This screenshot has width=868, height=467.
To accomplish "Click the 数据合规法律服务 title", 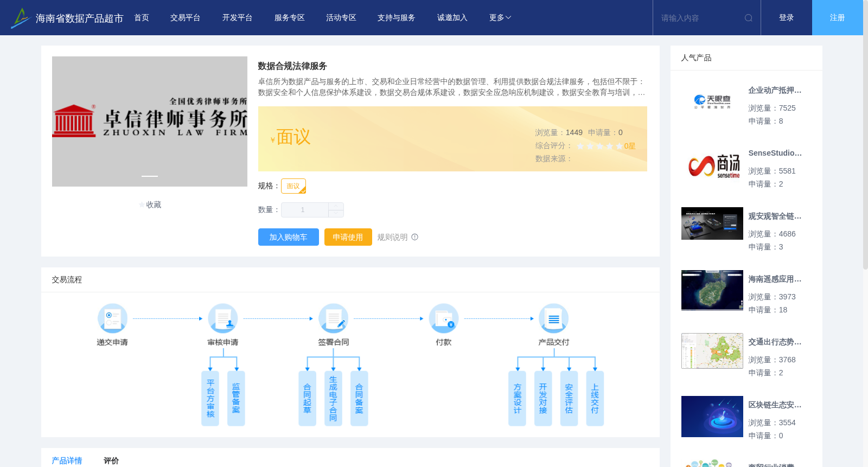I will (x=292, y=66).
